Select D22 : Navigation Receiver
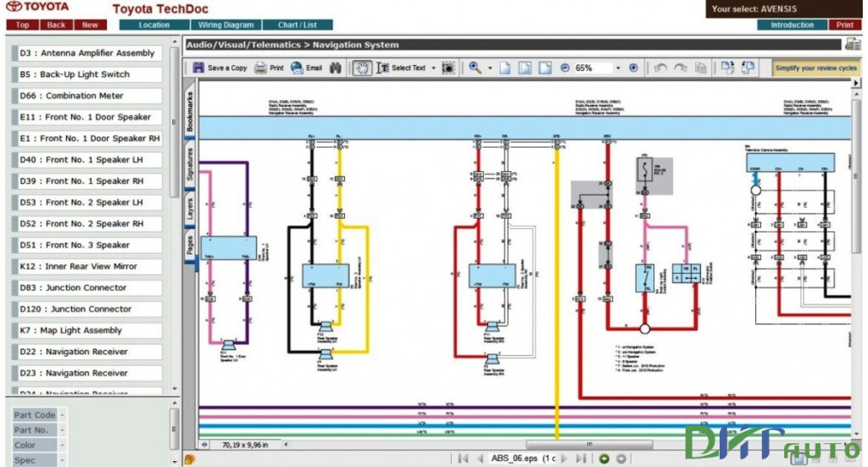This screenshot has height=467, width=868. point(87,352)
